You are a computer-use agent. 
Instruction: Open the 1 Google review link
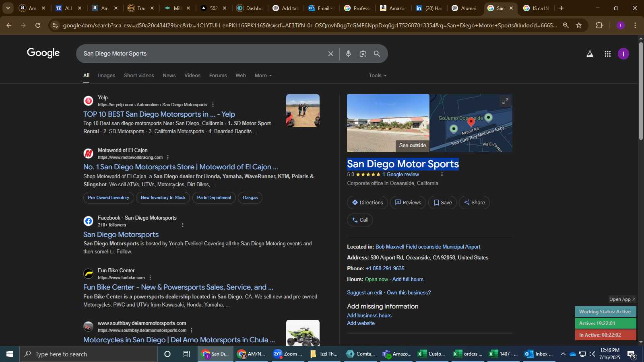click(x=400, y=175)
